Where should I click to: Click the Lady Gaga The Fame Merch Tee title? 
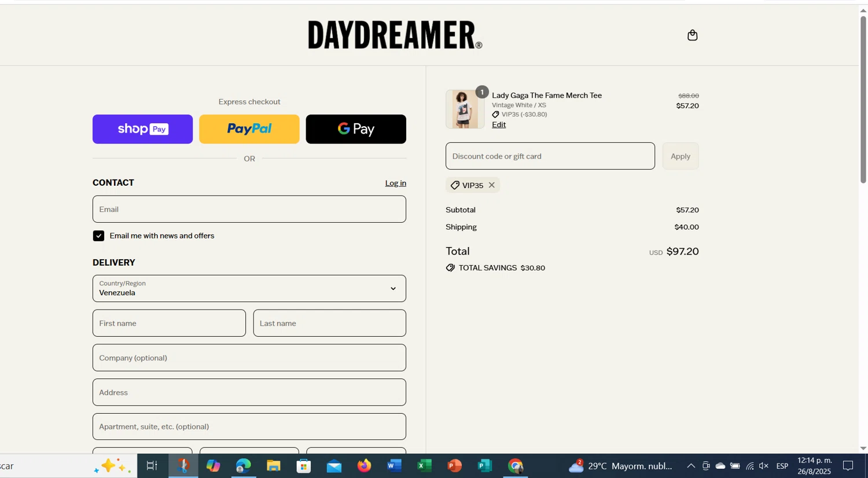point(547,95)
